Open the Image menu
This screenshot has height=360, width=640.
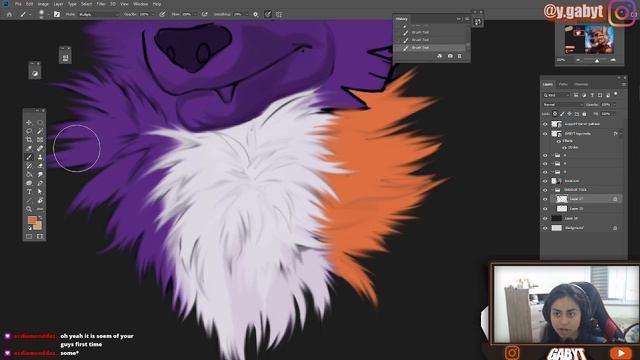43,4
